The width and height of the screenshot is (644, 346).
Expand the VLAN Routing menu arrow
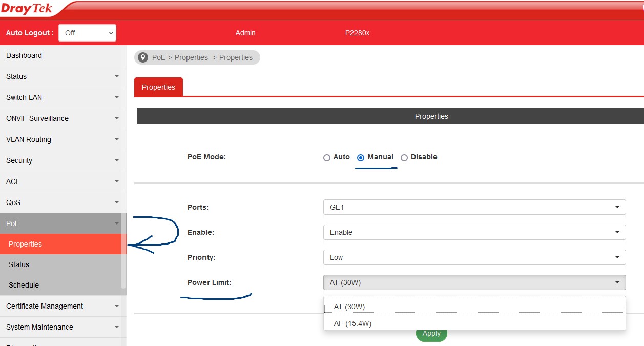tap(116, 139)
